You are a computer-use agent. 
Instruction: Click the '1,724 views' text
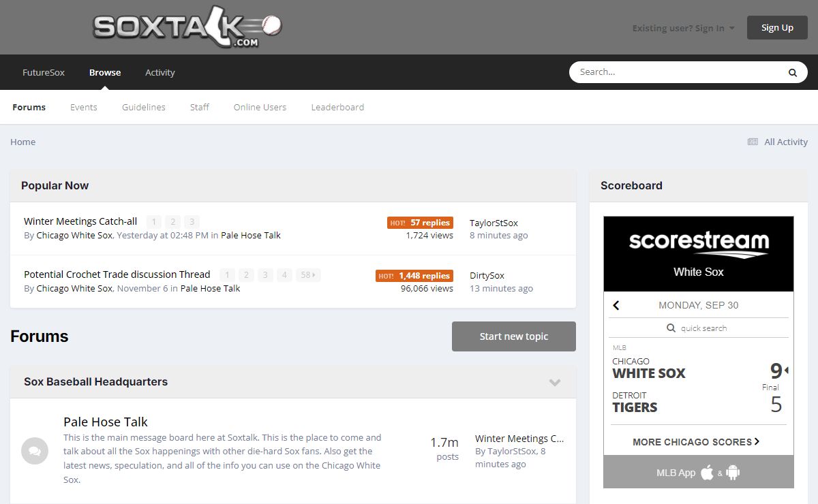[x=429, y=236]
